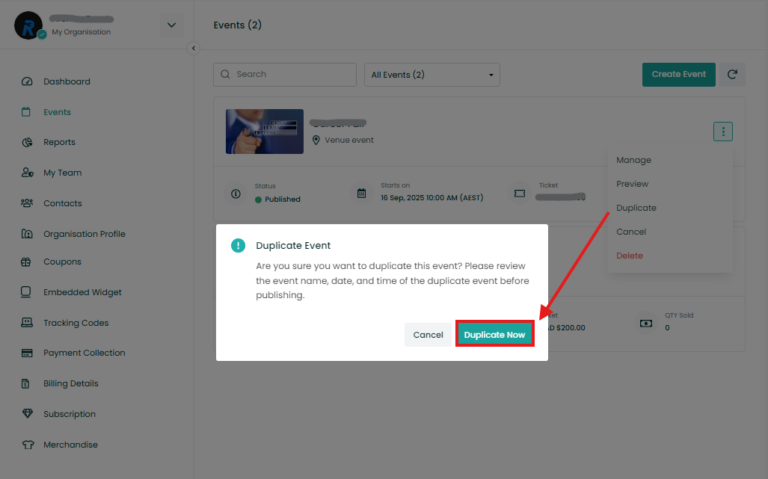This screenshot has height=479, width=768.
Task: Expand the My Organisation account chevron
Action: tap(171, 25)
